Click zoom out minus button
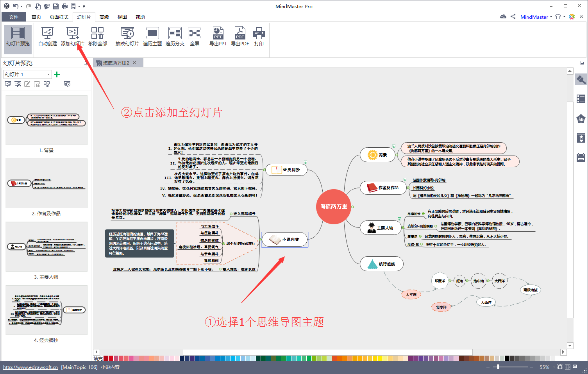The image size is (588, 374). (488, 367)
